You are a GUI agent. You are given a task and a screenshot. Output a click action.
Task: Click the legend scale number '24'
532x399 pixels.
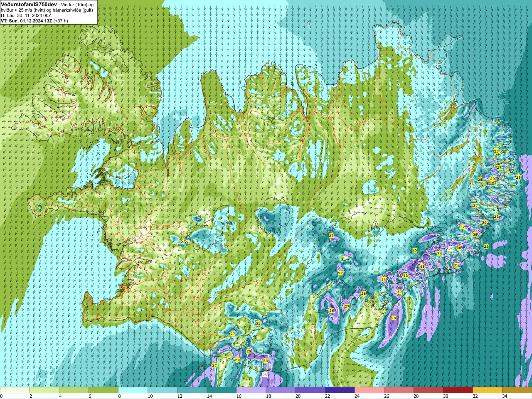(357, 396)
